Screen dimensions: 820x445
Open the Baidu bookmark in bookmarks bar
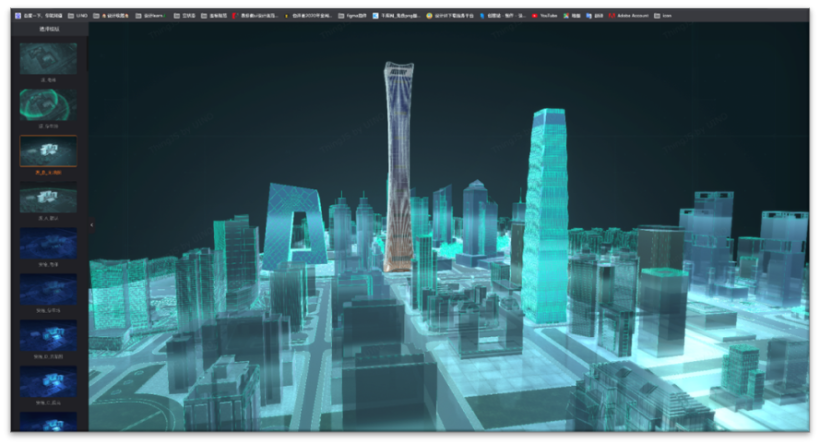pyautogui.click(x=38, y=16)
